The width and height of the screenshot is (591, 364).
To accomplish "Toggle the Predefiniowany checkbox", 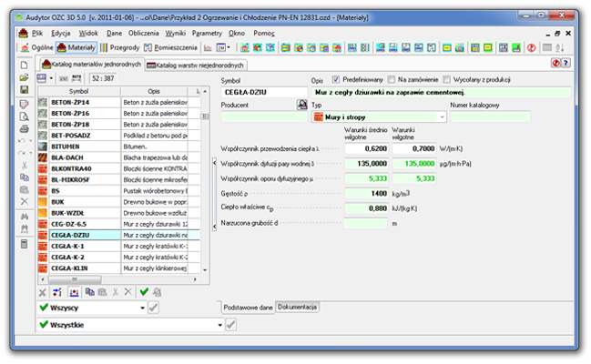I will point(336,79).
